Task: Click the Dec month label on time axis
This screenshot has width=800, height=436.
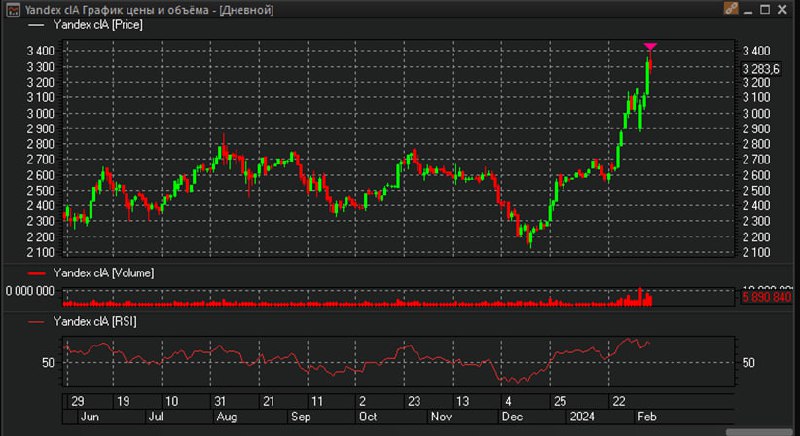Action: click(512, 417)
